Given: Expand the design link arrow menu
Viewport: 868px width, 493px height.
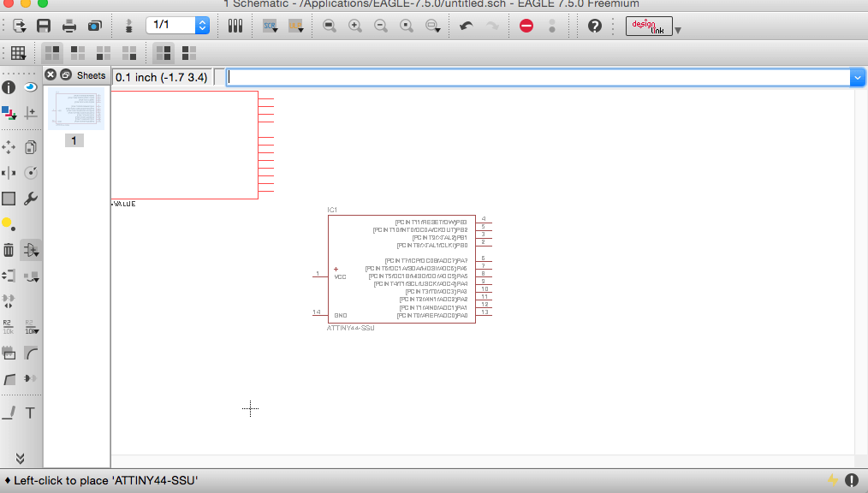Looking at the screenshot, I should pyautogui.click(x=678, y=31).
